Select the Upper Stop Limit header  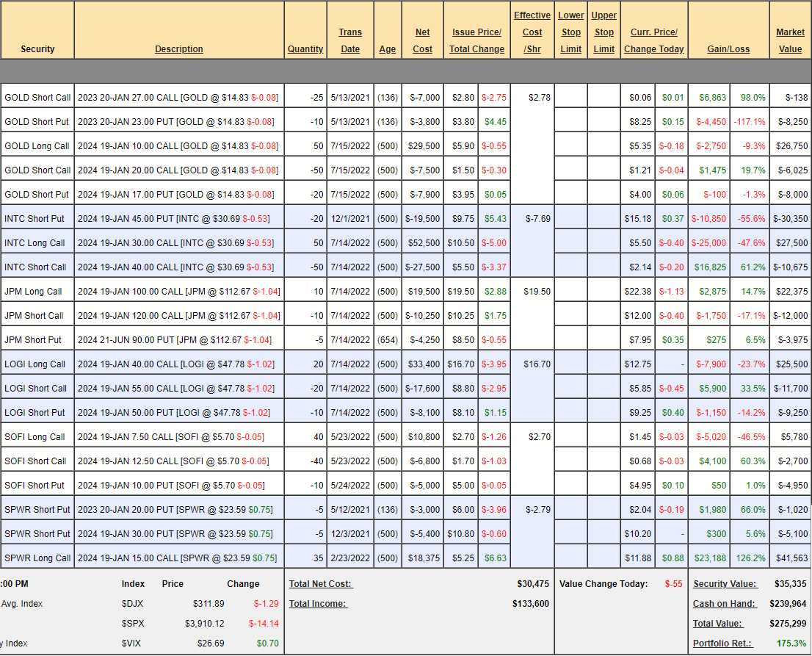click(603, 32)
